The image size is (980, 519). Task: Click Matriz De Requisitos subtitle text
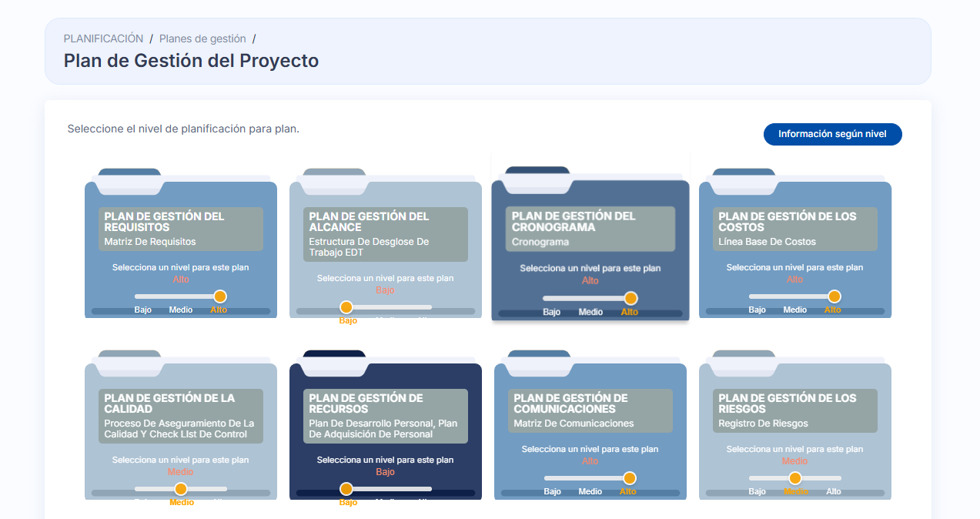point(150,242)
